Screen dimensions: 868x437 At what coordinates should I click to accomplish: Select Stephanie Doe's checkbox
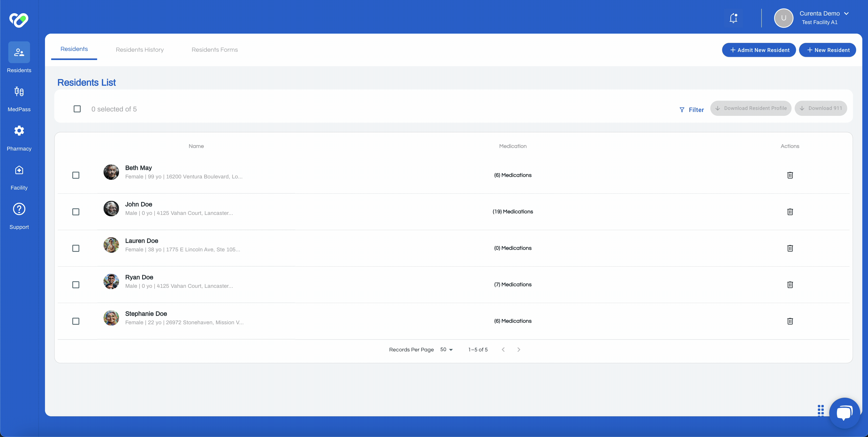click(76, 321)
